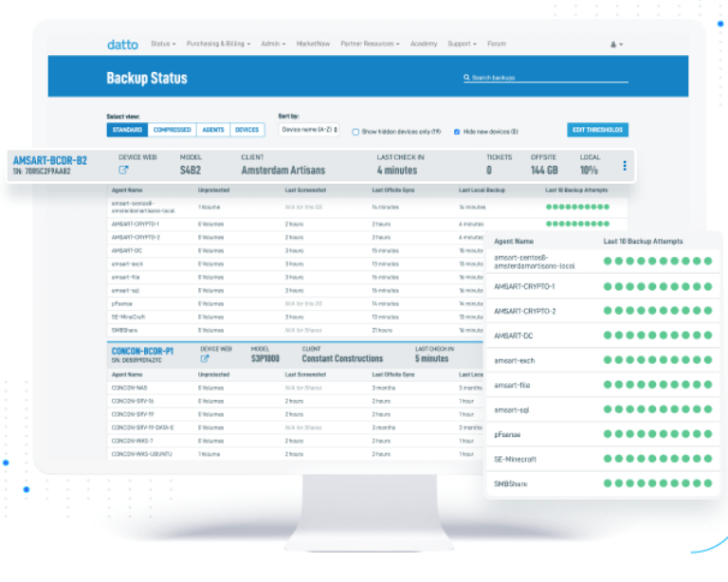Image resolution: width=728 pixels, height=582 pixels.
Task: Click the Edit Thresholds button
Action: click(x=597, y=130)
